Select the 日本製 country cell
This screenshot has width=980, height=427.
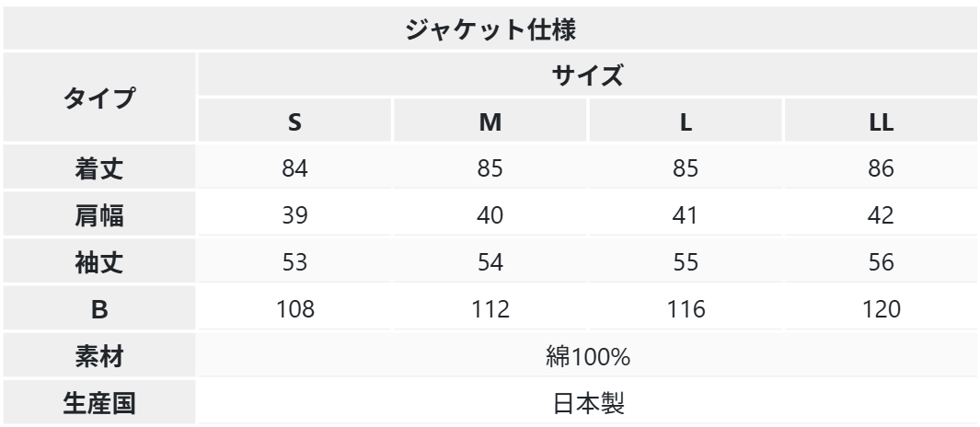click(x=588, y=404)
